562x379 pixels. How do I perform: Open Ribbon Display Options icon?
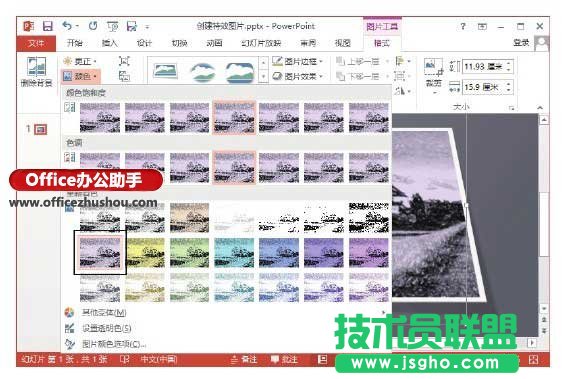coord(482,26)
